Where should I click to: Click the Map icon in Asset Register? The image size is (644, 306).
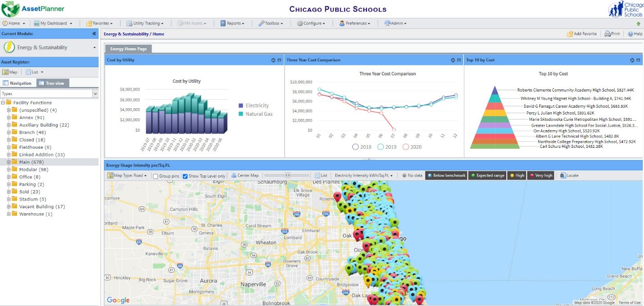point(5,72)
